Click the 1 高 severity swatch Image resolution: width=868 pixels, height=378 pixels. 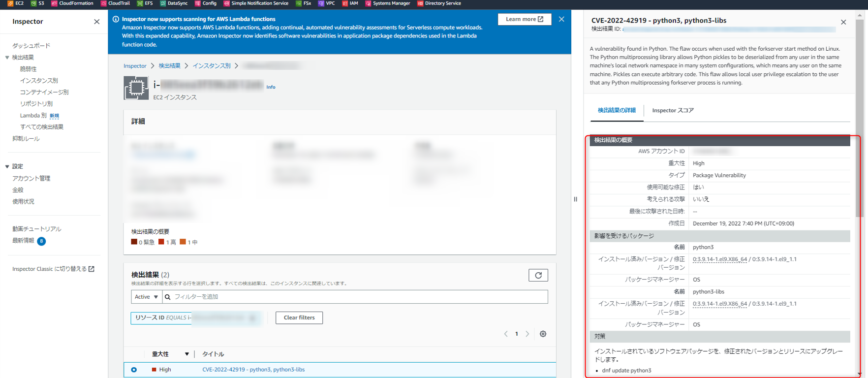161,242
